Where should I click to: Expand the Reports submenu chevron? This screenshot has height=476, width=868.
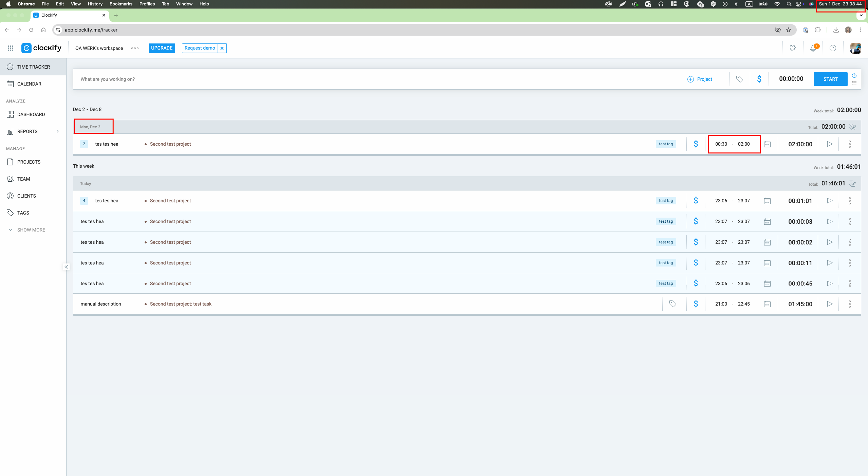(58, 131)
